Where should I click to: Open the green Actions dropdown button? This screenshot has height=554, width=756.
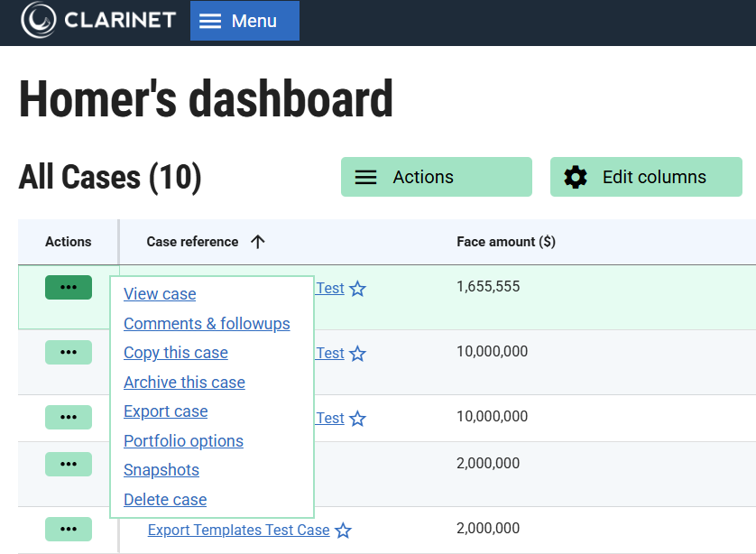pos(436,177)
